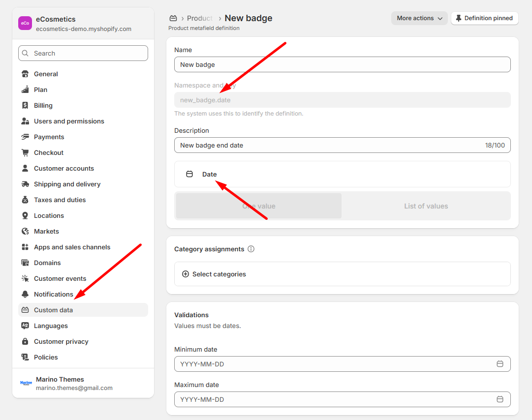Click the Name input field
Viewport: 532px width, 420px height.
(x=343, y=64)
